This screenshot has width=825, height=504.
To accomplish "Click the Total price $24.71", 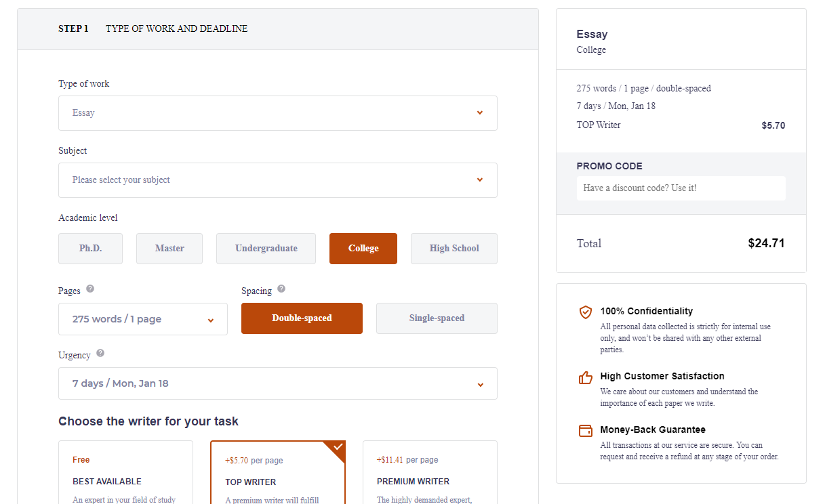I will 767,243.
